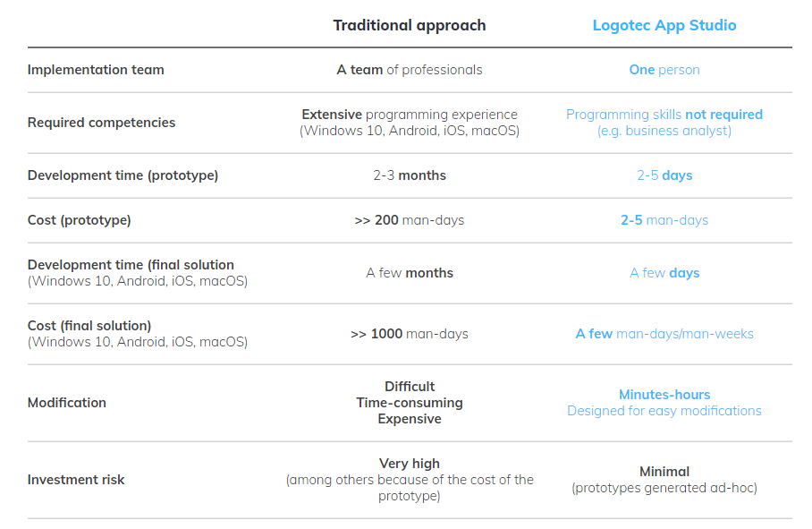Click Extensive programming experience text
This screenshot has height=529, width=812.
409,114
